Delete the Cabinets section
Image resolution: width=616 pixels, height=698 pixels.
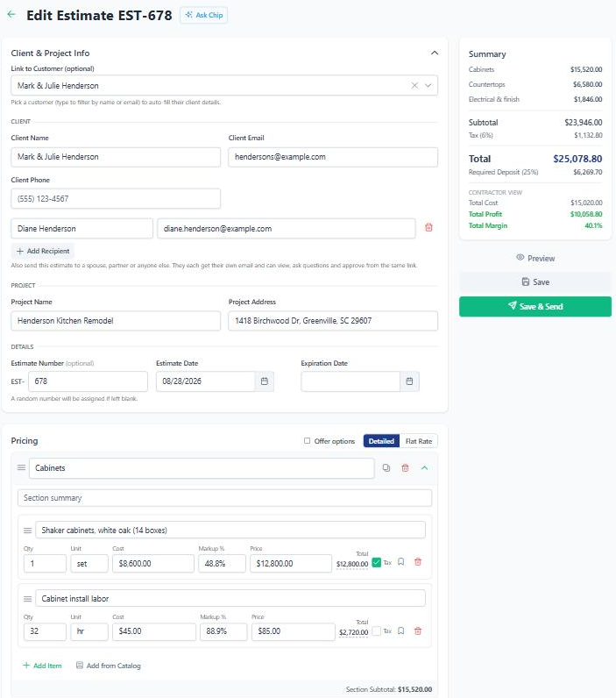[x=405, y=468]
